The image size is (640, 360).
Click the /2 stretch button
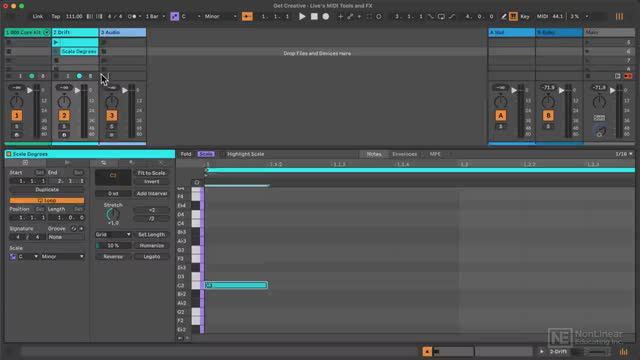[x=151, y=219]
